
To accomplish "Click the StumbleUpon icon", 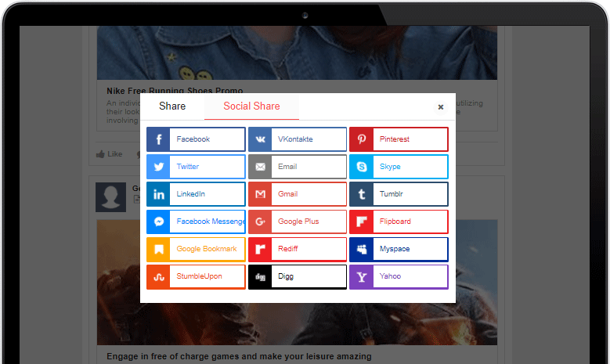I will [158, 277].
